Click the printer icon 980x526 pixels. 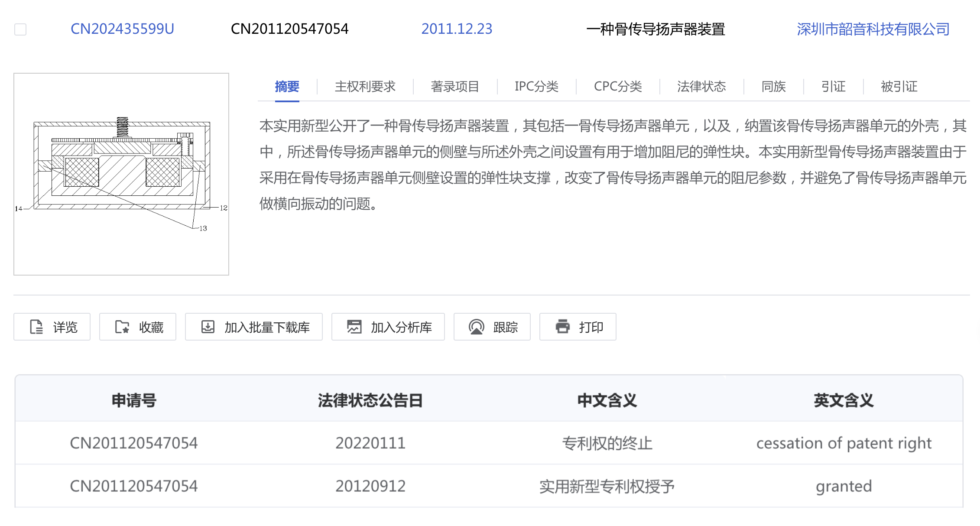[x=563, y=326]
